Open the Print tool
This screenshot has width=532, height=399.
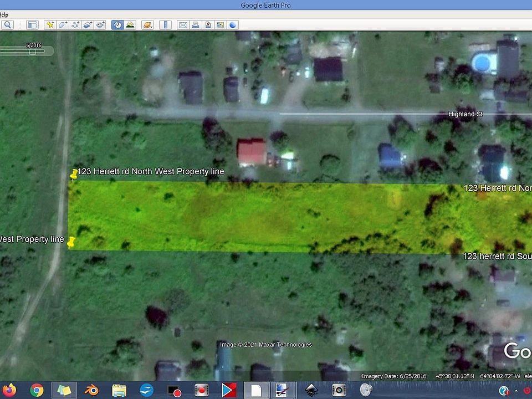coord(195,24)
